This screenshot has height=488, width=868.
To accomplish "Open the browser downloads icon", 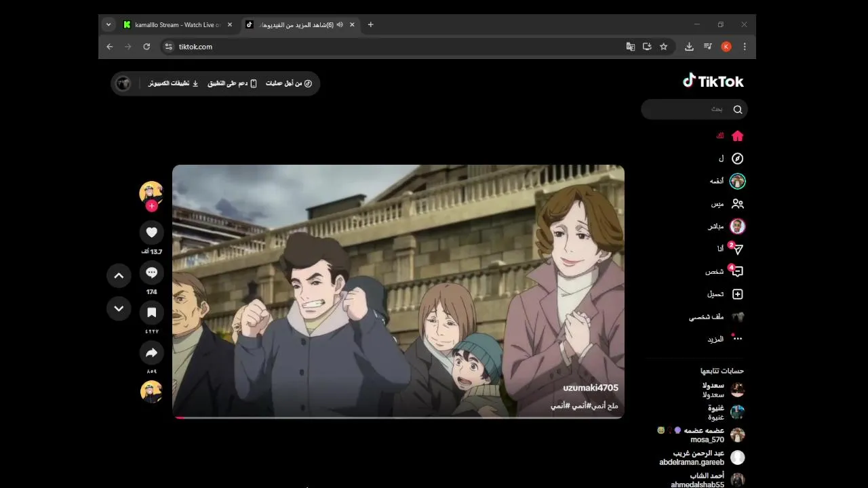I will (689, 47).
